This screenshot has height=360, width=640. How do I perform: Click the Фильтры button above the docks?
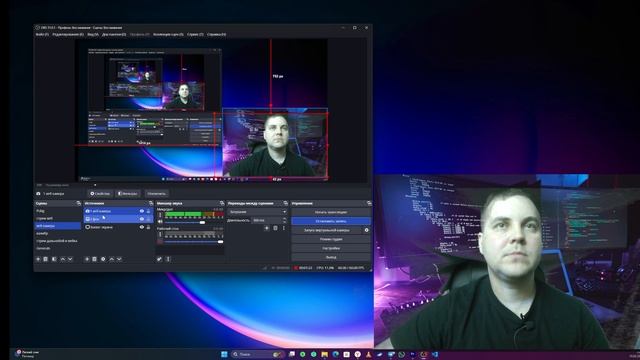point(128,193)
